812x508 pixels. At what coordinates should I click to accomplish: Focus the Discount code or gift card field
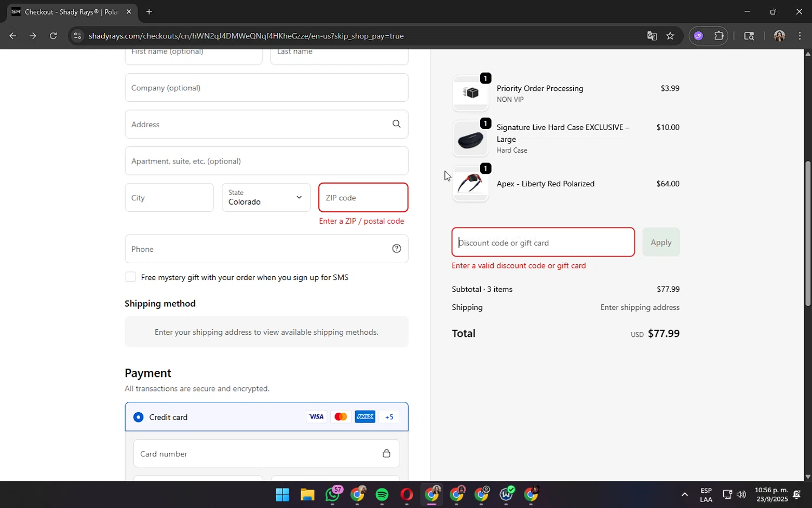click(x=543, y=242)
